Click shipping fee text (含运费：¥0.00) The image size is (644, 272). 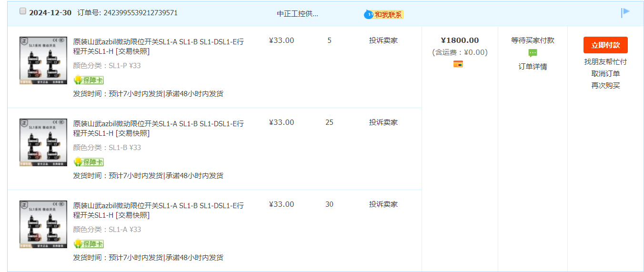click(x=460, y=52)
